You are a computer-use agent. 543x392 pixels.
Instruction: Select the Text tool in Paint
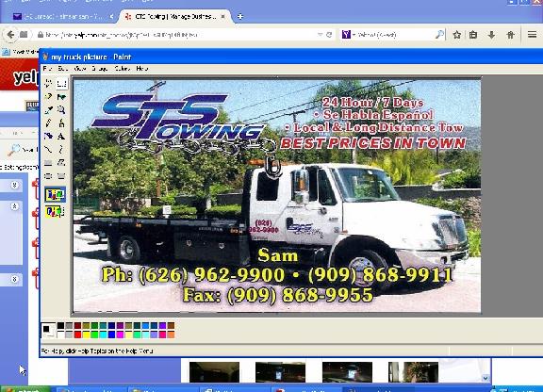61,136
